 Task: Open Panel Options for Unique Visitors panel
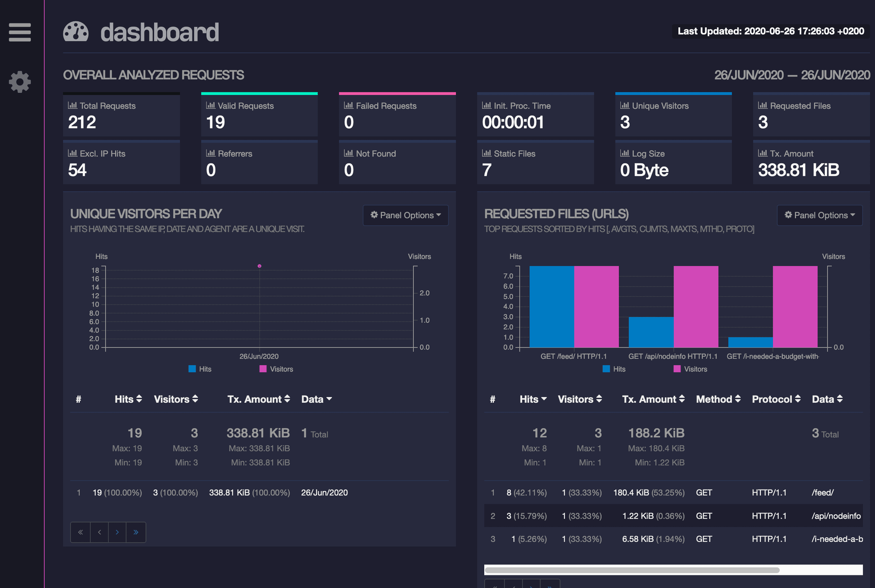405,215
